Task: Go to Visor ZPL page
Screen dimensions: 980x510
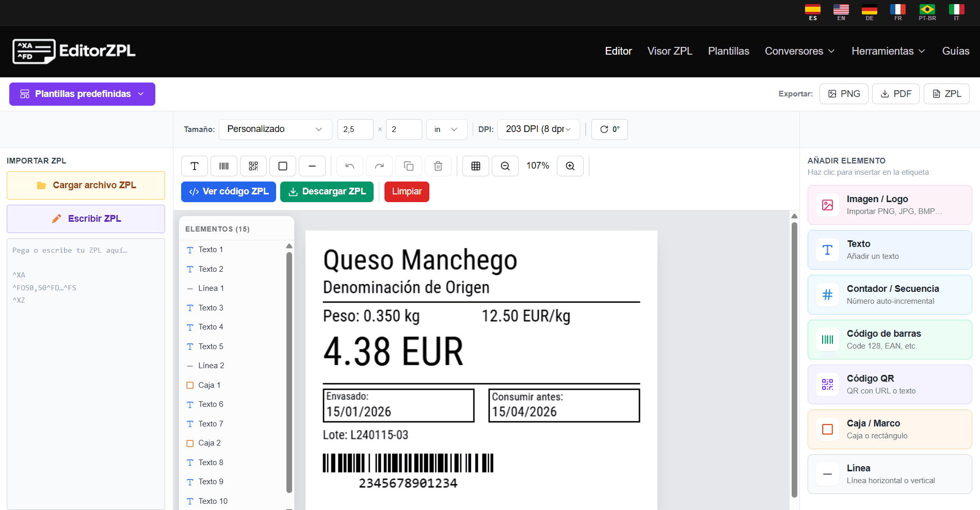Action: (x=670, y=51)
